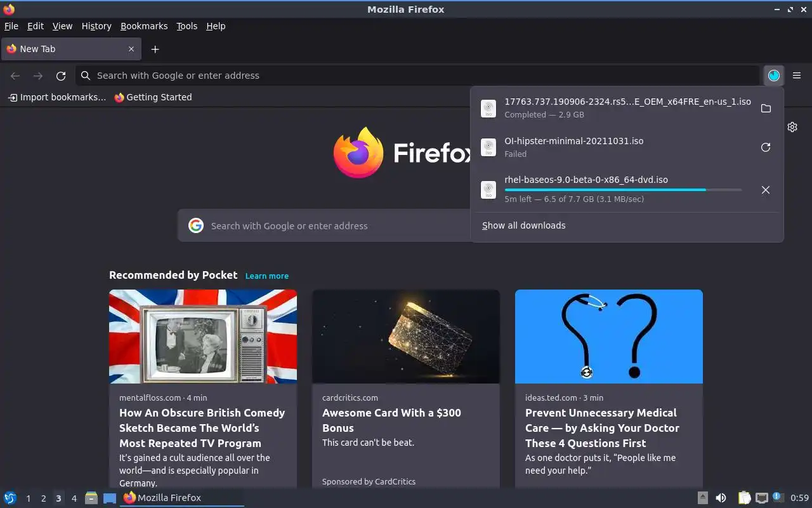Switch to workspace 4
The image size is (812, 508).
[x=74, y=498]
